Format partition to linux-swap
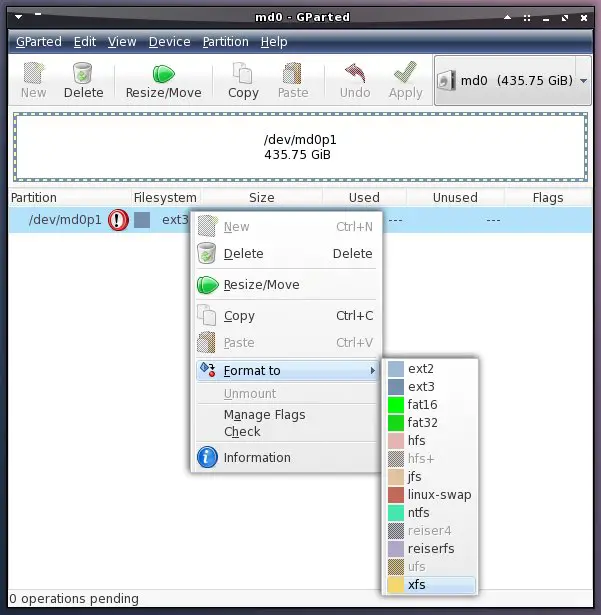This screenshot has width=601, height=615. 430,495
